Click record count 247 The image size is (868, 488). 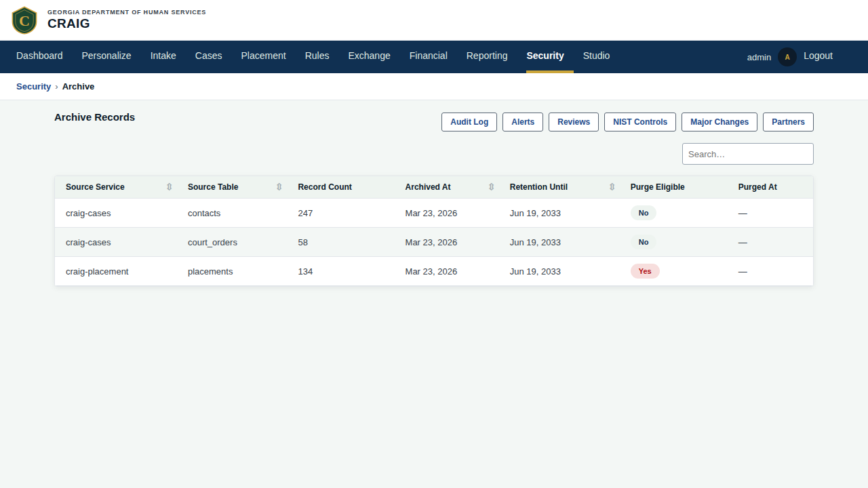point(305,213)
